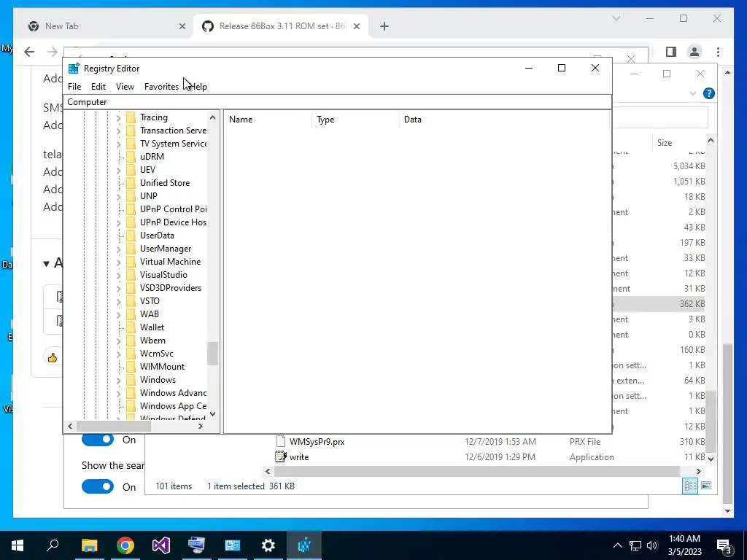The image size is (747, 560).
Task: Expand the UPnP Device Host key
Action: pyautogui.click(x=118, y=222)
